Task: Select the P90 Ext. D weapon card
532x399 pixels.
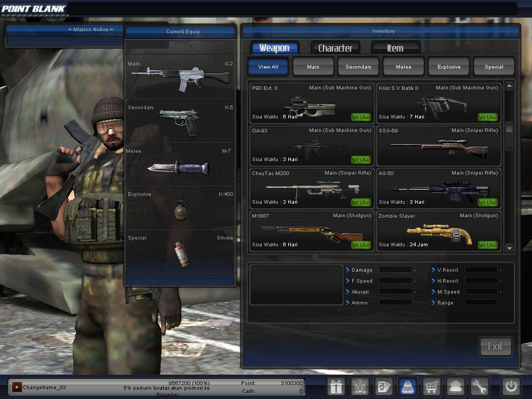Action: point(312,103)
